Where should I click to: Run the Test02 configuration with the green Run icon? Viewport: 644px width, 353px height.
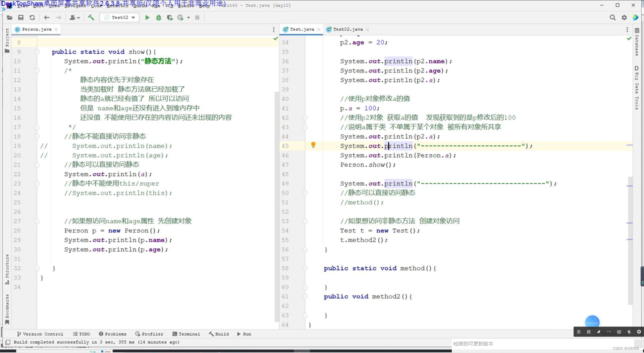coord(148,17)
